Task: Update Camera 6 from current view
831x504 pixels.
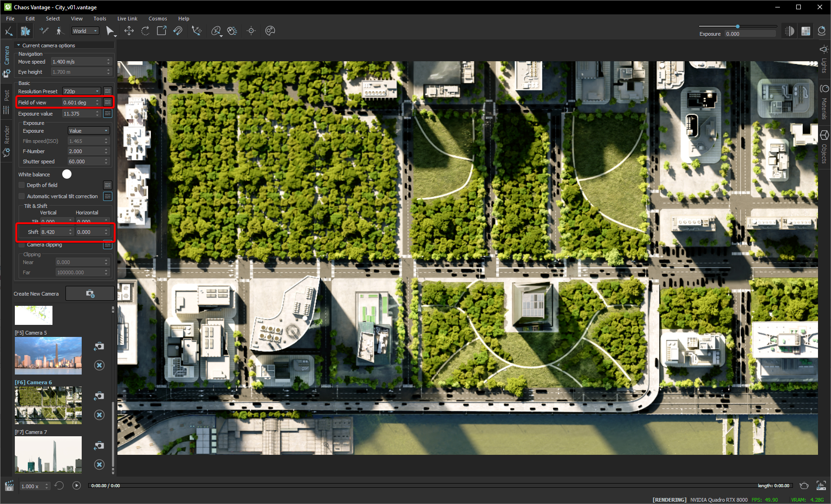Action: tap(99, 396)
